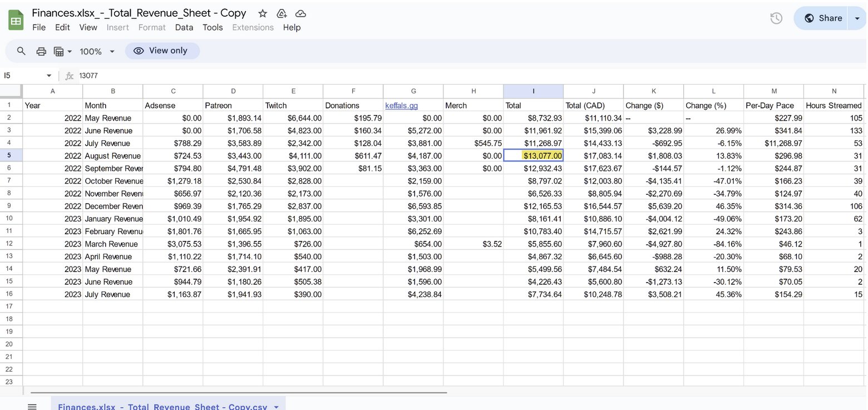The width and height of the screenshot is (868, 410).
Task: Click the Patreon header cell
Action: point(233,105)
